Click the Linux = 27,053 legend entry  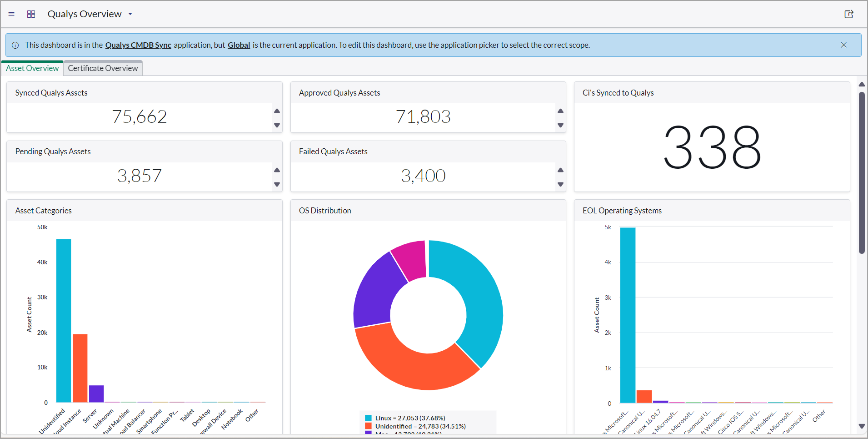click(x=410, y=418)
